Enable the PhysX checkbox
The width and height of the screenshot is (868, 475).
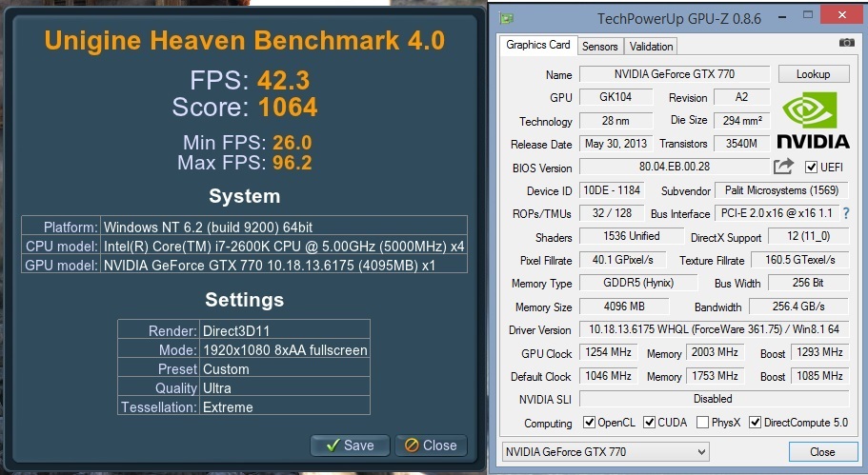pyautogui.click(x=702, y=423)
